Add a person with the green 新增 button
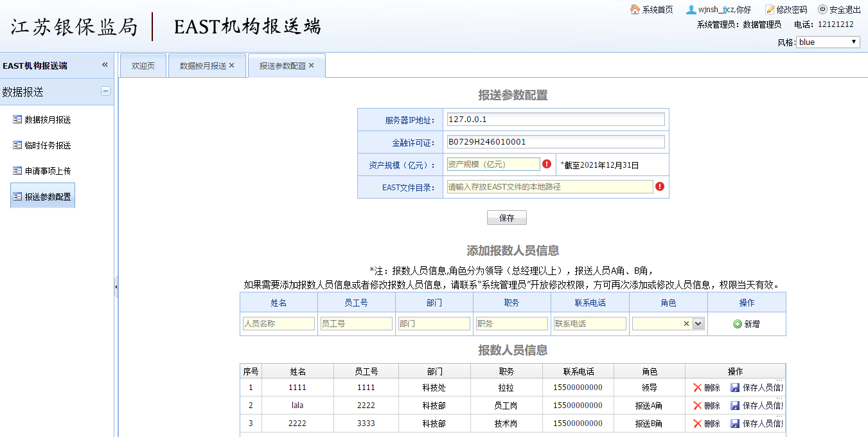The height and width of the screenshot is (437, 868). 747,324
